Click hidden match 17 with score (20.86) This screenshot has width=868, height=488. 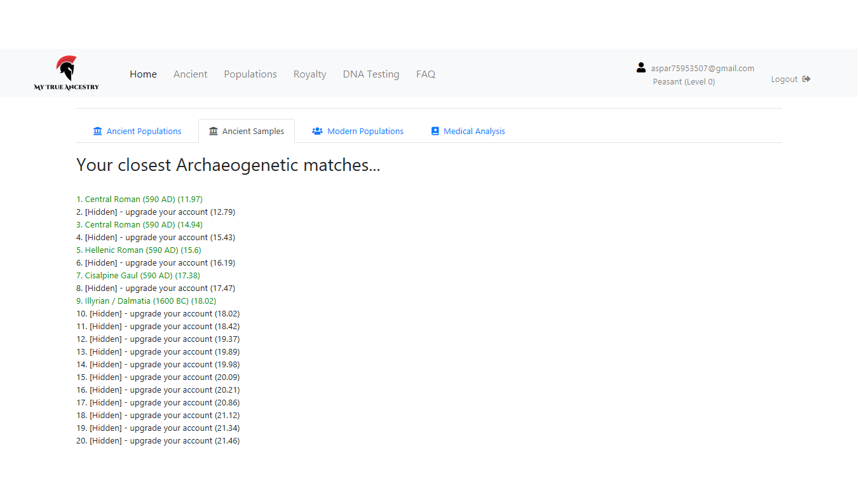(158, 402)
